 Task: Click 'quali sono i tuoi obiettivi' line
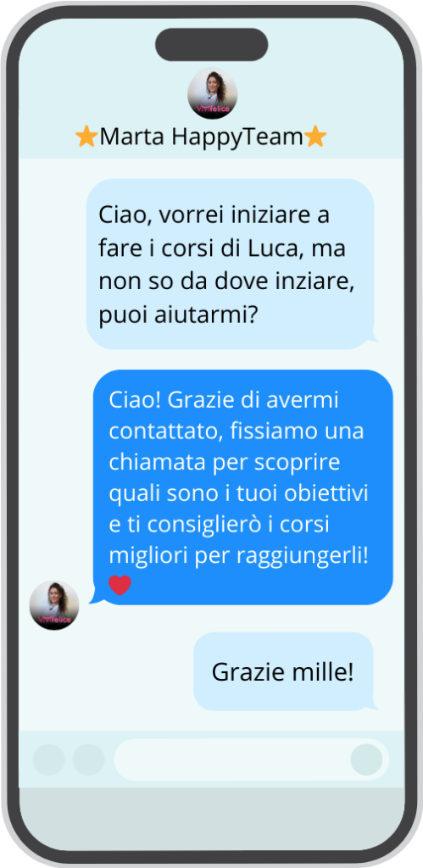(x=239, y=492)
